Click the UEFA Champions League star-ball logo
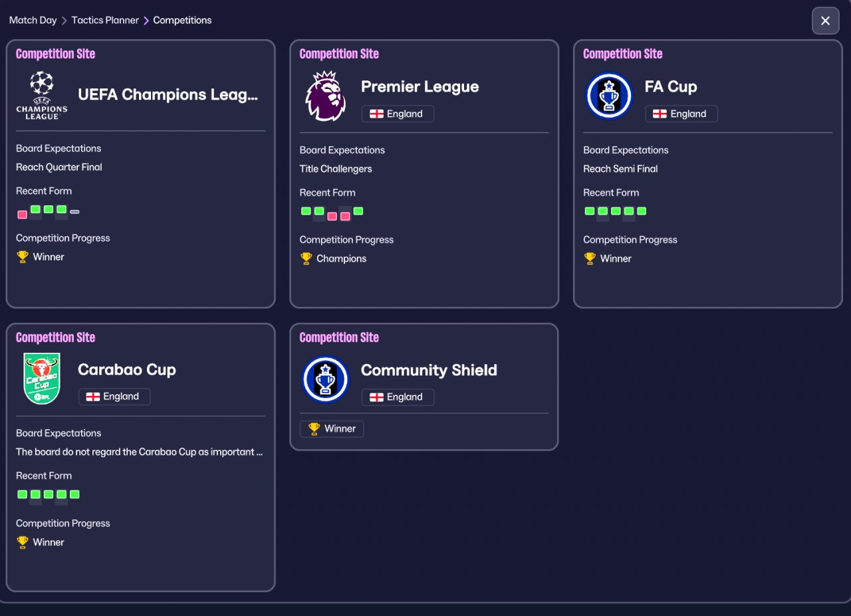This screenshot has width=851, height=616. point(41,95)
